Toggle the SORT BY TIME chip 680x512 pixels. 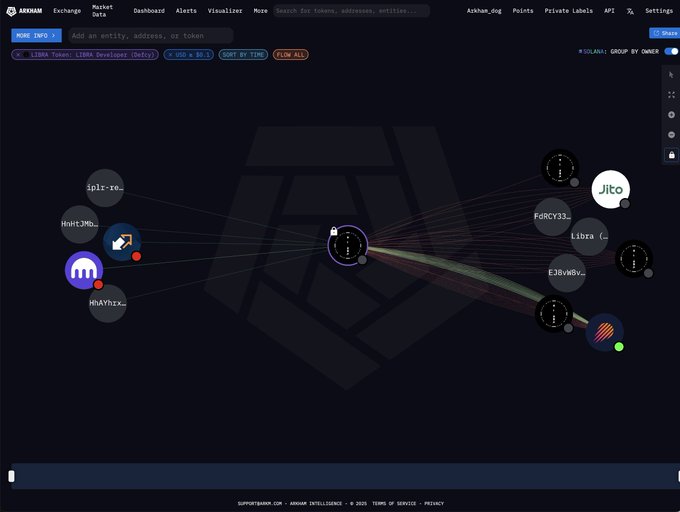243,55
